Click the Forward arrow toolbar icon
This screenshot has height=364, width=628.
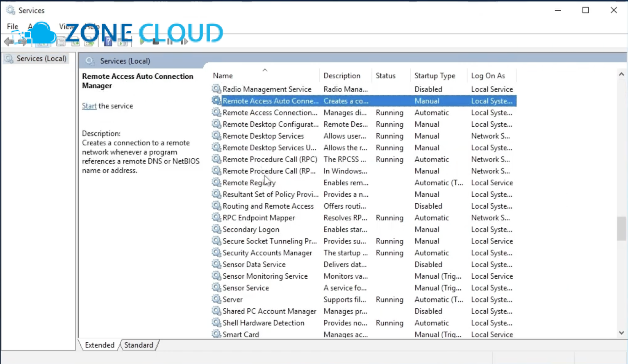22,41
